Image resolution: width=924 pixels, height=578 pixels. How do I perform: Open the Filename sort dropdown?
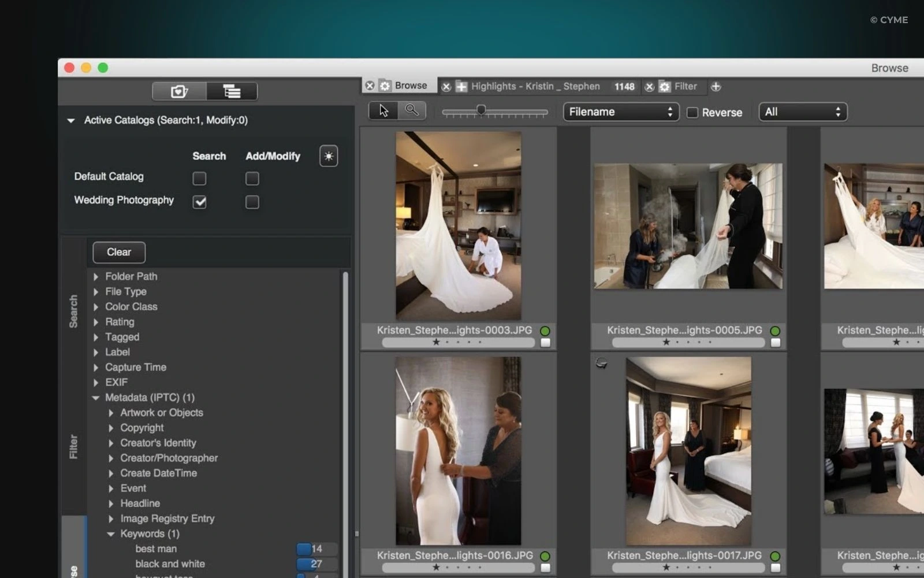pos(621,112)
